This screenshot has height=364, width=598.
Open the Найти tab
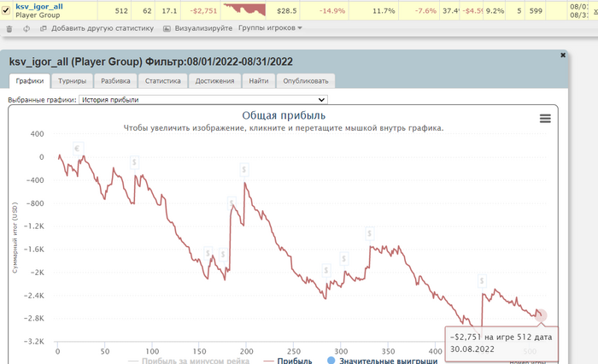click(259, 81)
